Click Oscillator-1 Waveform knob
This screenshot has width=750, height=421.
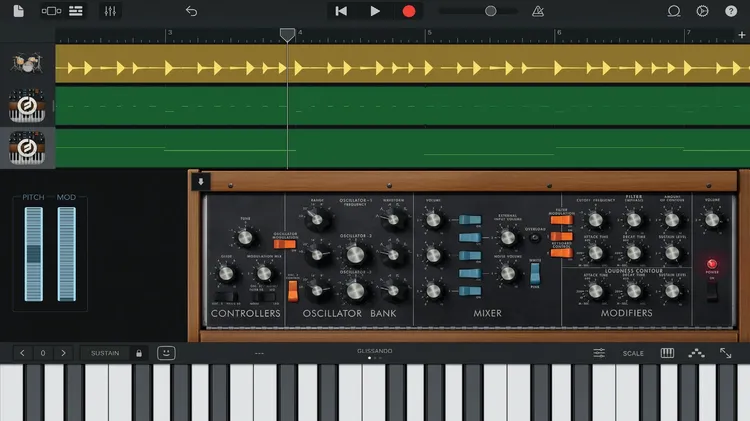(393, 220)
